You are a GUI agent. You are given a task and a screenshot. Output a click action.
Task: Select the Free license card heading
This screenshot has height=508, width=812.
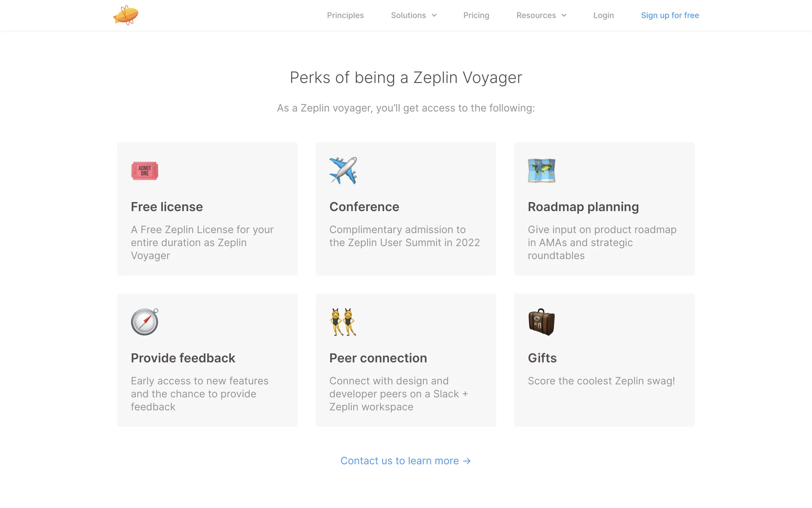[x=167, y=207]
